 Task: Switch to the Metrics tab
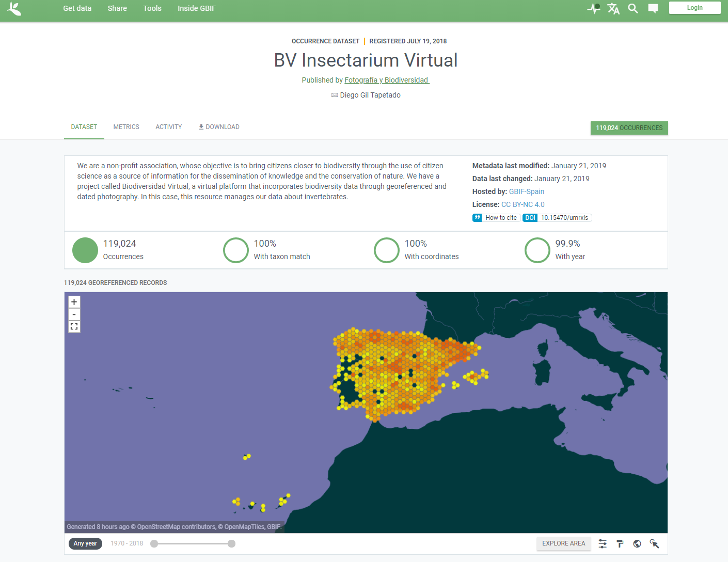click(126, 127)
